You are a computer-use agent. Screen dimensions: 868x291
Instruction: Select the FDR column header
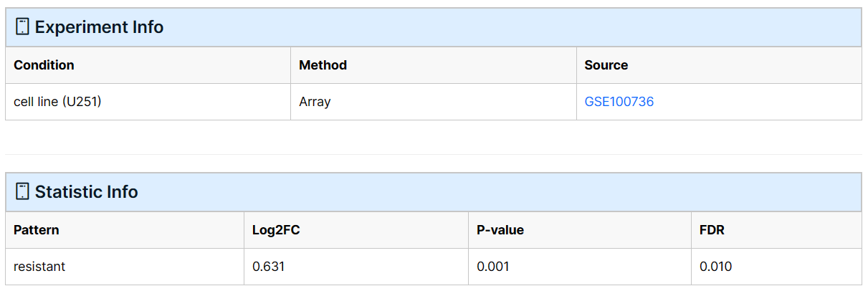click(777, 230)
